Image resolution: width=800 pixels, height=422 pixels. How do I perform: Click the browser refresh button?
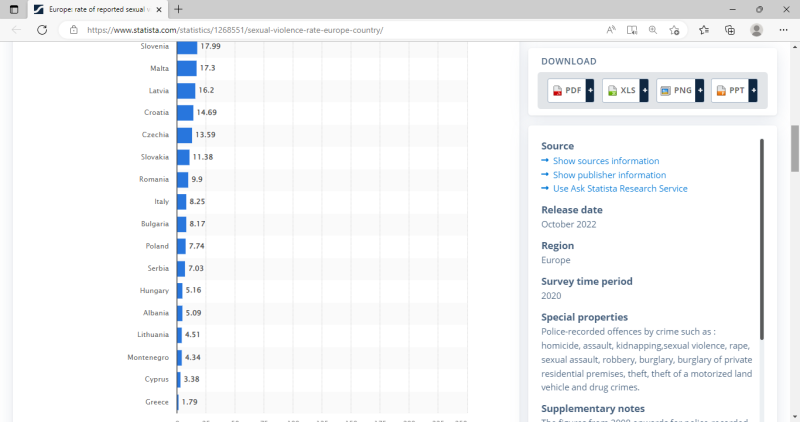(x=42, y=30)
